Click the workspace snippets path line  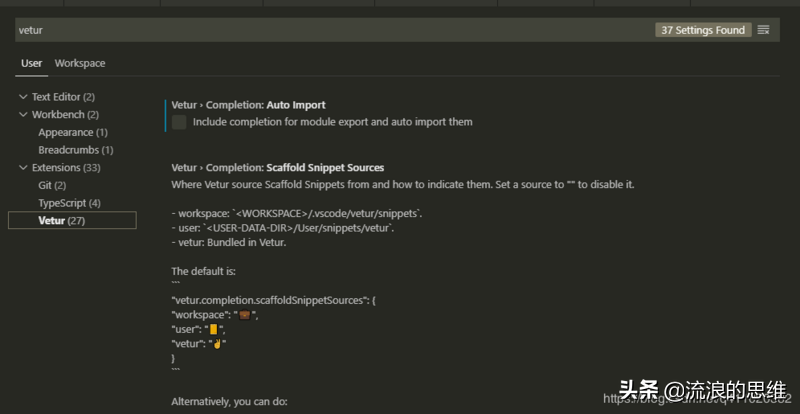(x=297, y=214)
